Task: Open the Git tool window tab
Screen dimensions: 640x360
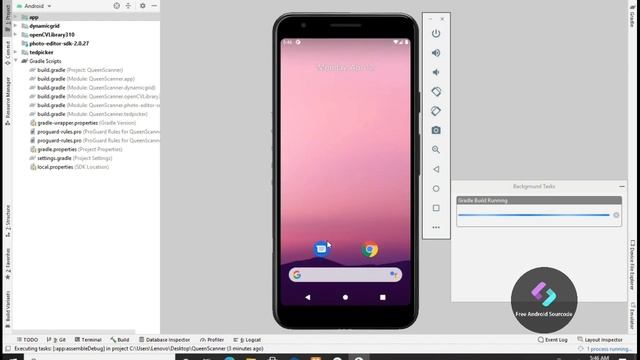Action: 56,340
